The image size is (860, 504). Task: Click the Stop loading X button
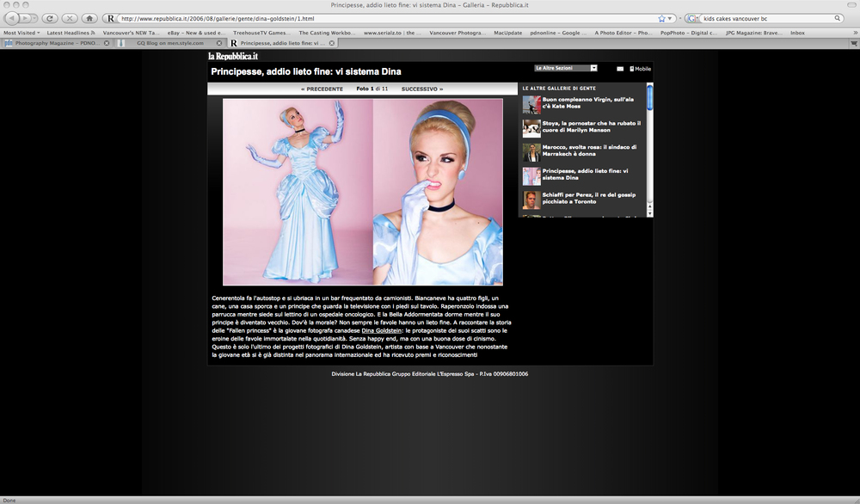click(70, 18)
